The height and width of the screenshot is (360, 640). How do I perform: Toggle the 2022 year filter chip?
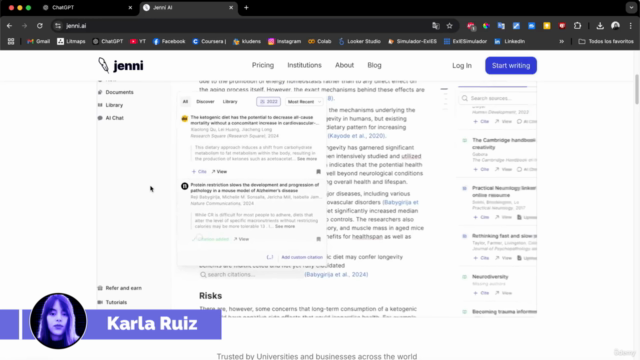[269, 102]
